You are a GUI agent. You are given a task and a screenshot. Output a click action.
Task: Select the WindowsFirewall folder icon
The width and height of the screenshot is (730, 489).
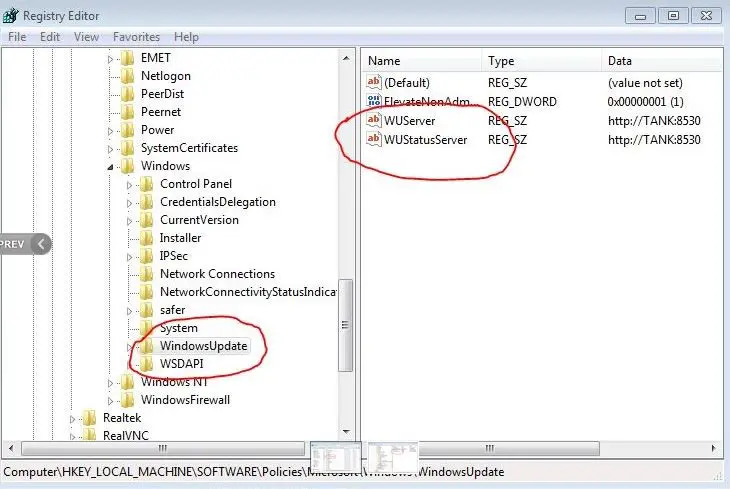pyautogui.click(x=128, y=400)
